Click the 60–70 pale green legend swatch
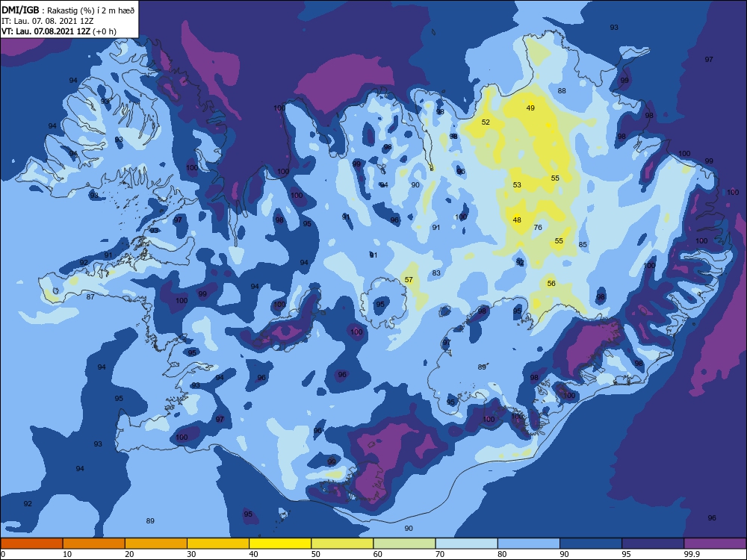The image size is (747, 560). click(404, 544)
